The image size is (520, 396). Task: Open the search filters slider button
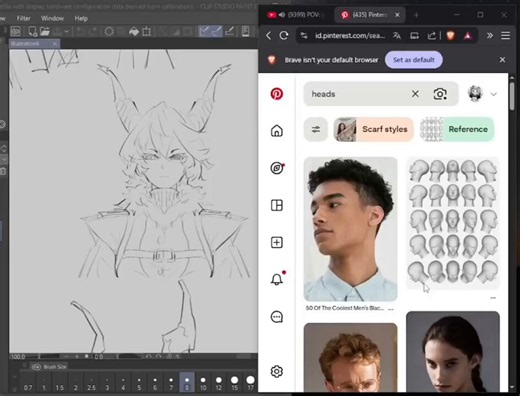tap(316, 129)
